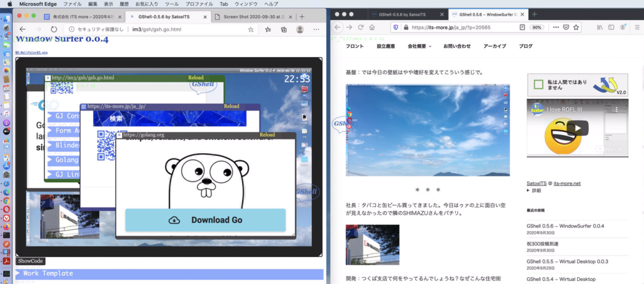This screenshot has height=284, width=644.
Task: Check the 私は人間ではありません checkbox
Action: coord(538,84)
